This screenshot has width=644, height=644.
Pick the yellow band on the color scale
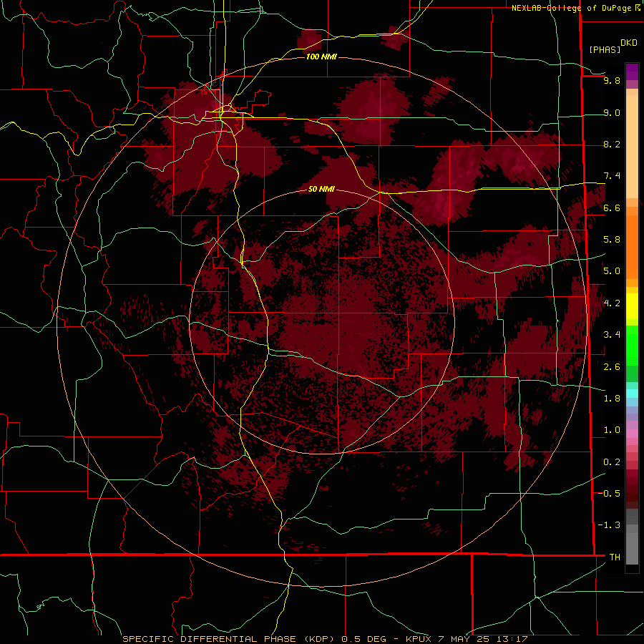pos(632,306)
